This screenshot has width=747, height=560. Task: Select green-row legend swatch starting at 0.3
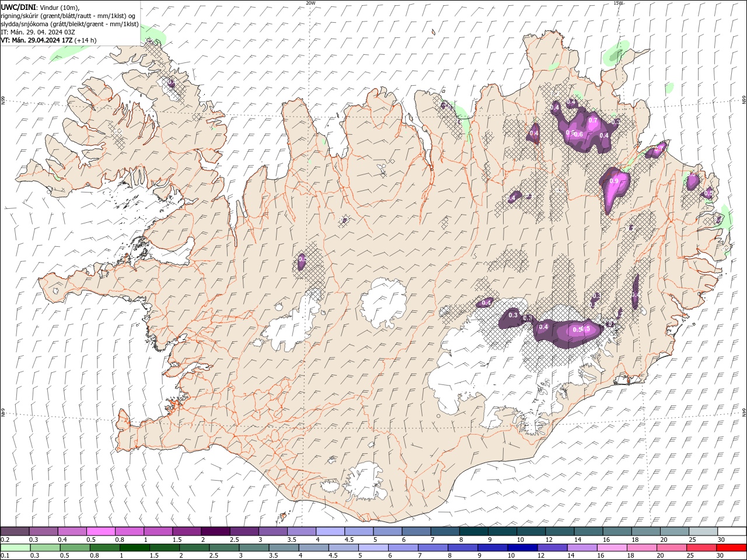[45, 548]
